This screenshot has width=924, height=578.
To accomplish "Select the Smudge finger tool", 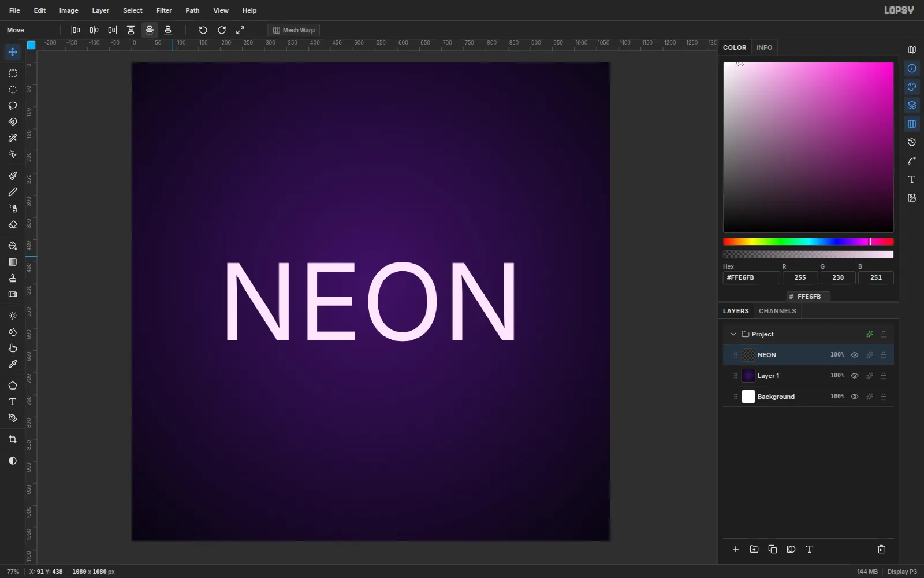I will coord(13,348).
